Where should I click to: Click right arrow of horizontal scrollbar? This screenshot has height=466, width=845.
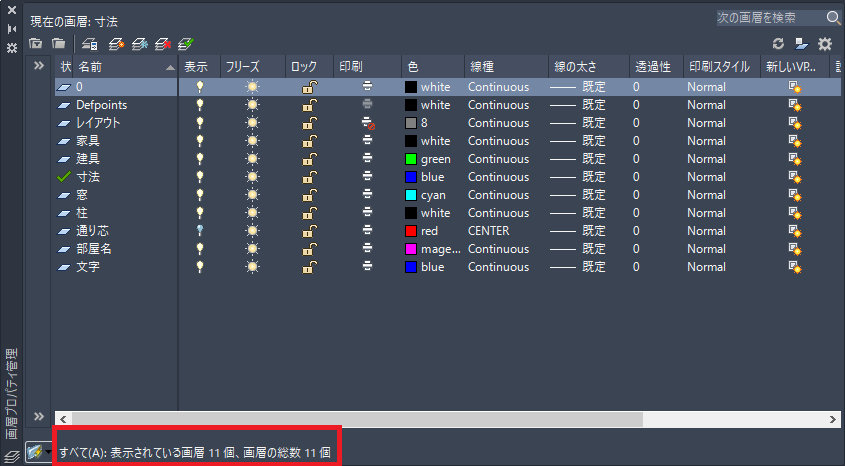click(833, 419)
